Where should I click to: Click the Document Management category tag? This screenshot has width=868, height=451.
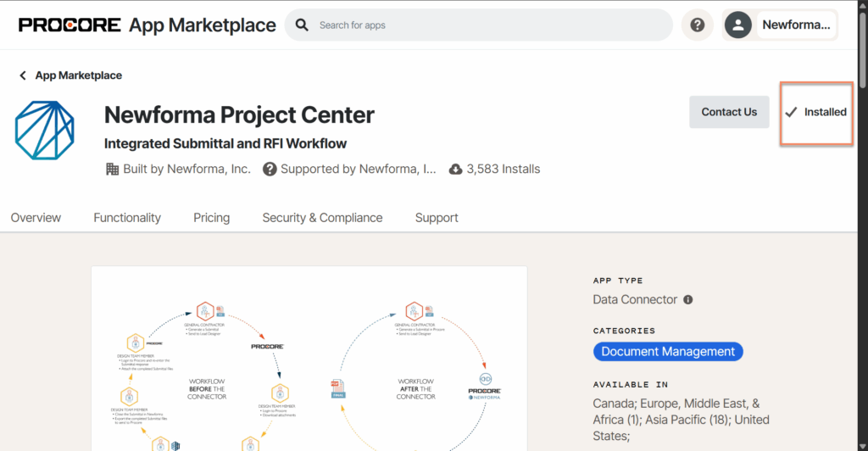point(668,352)
